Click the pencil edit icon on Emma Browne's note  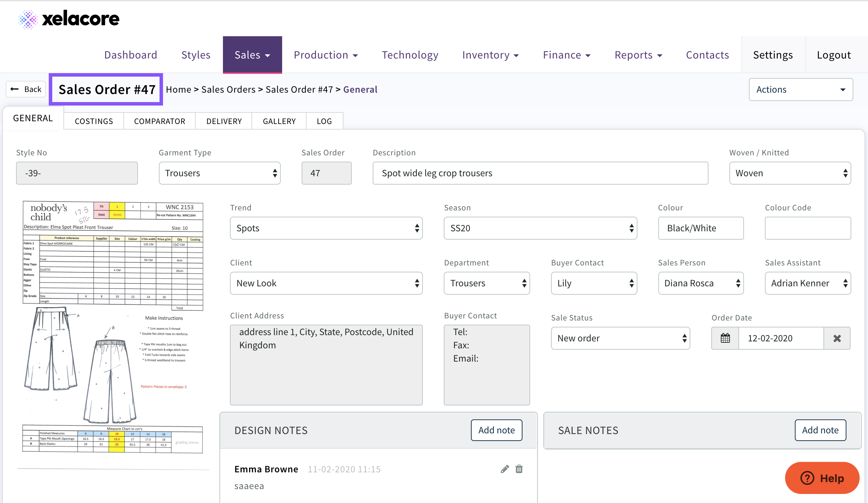point(505,469)
